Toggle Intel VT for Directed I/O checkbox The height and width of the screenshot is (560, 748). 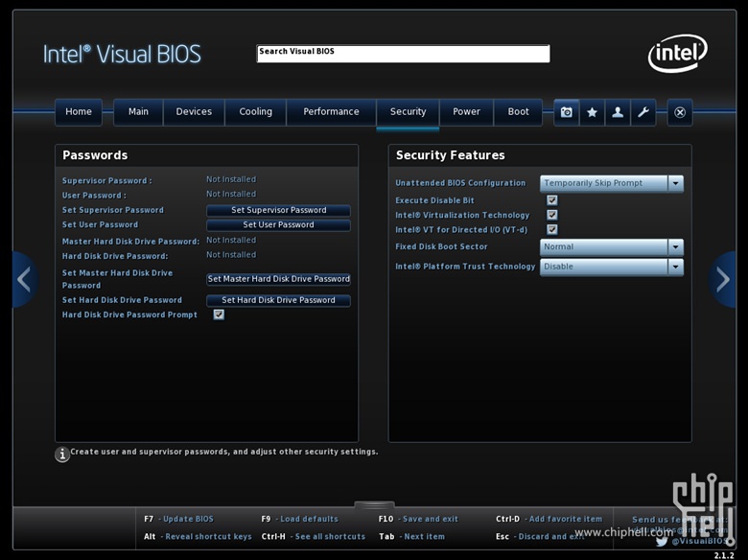point(552,229)
